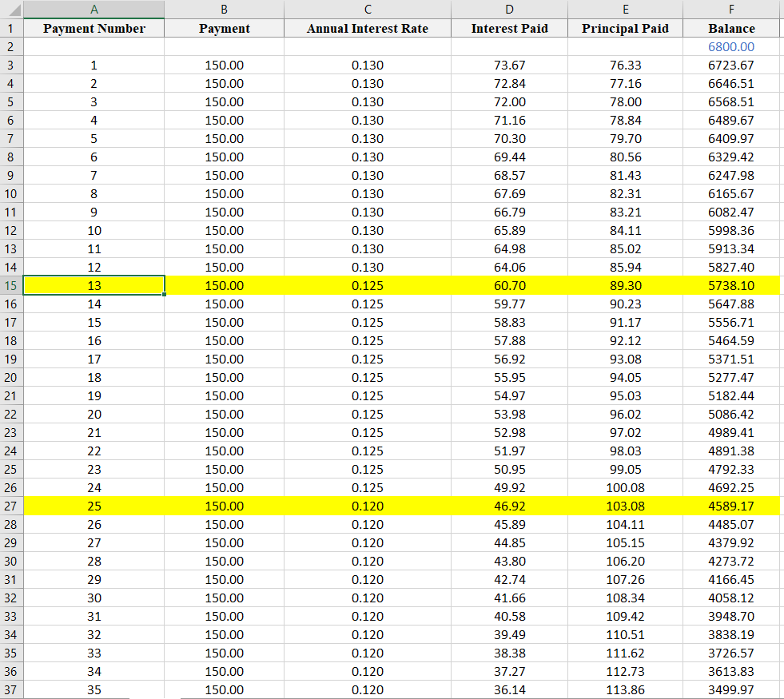784x699 pixels.
Task: Click the principal paid cell showing 100.08
Action: (x=625, y=487)
